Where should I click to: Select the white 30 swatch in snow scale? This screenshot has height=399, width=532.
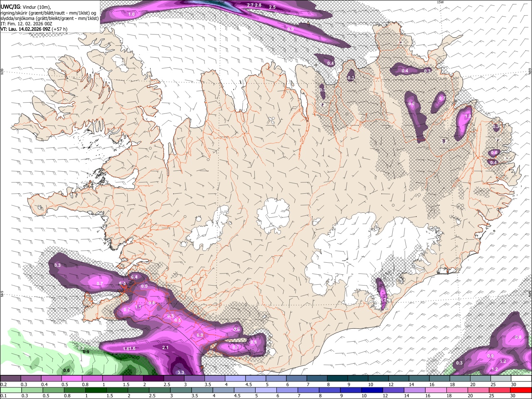[521, 379]
